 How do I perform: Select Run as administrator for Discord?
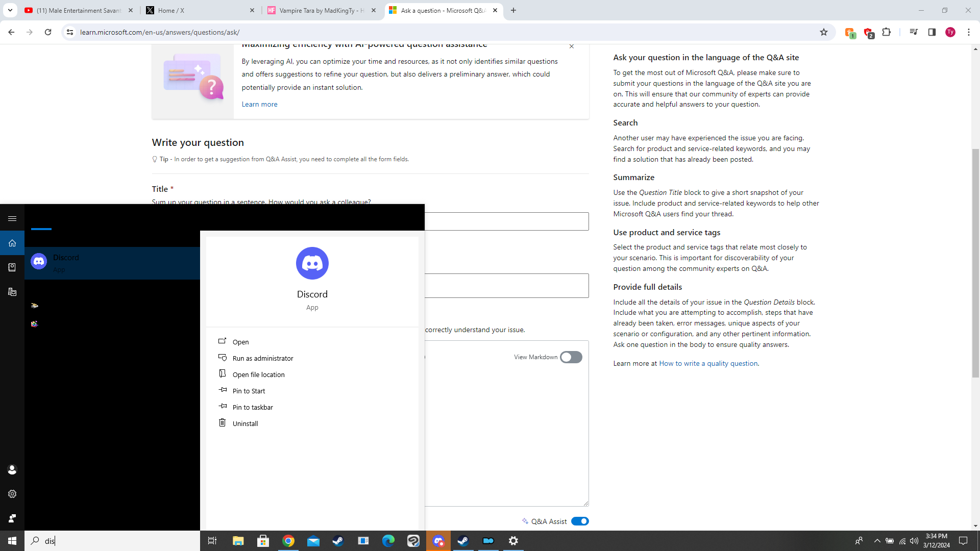262,358
